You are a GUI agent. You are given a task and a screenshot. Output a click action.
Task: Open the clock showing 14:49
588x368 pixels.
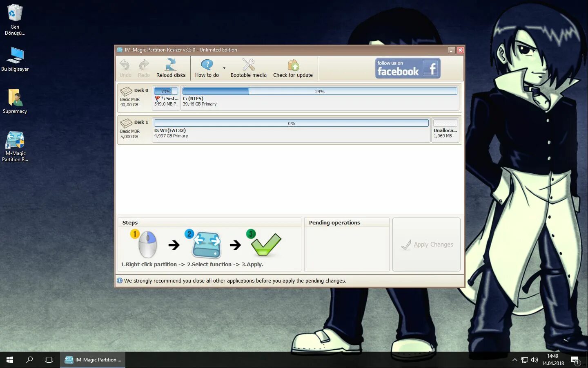coord(553,360)
